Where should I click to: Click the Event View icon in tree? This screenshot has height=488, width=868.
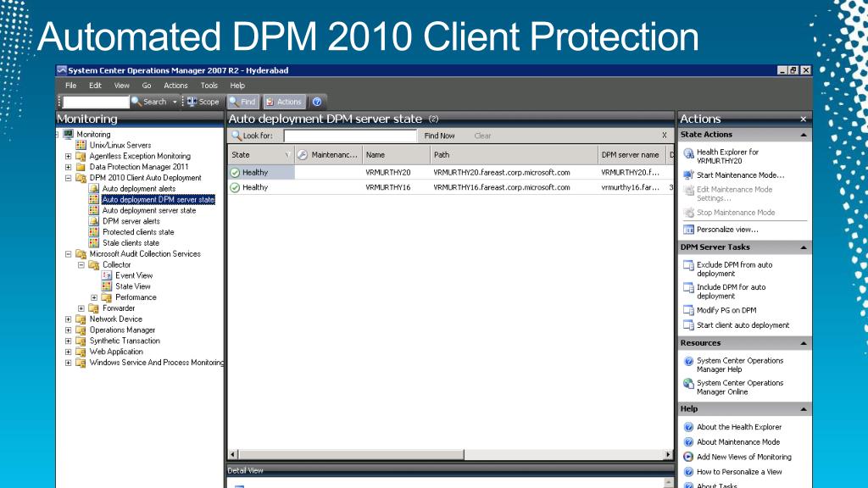(x=107, y=275)
